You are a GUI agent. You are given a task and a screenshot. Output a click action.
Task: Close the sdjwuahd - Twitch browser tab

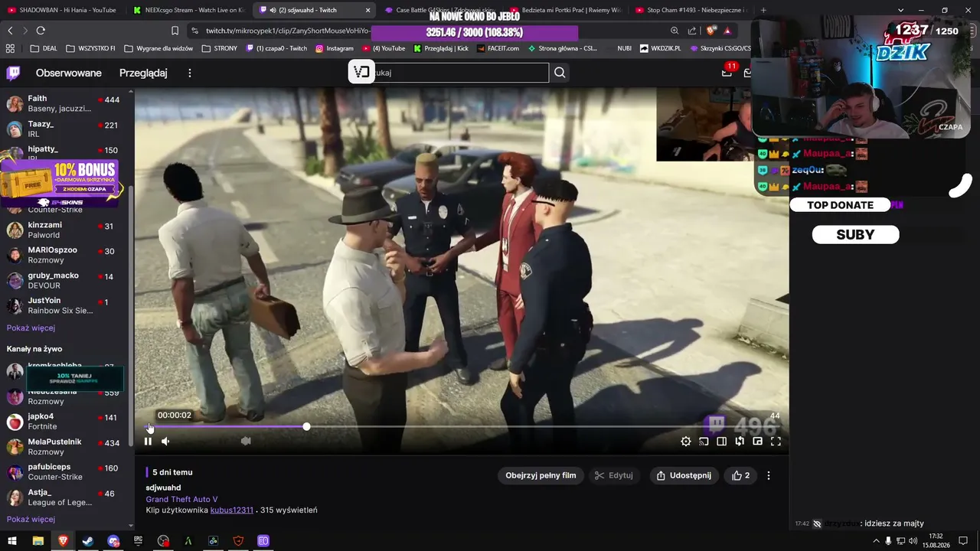pos(368,10)
